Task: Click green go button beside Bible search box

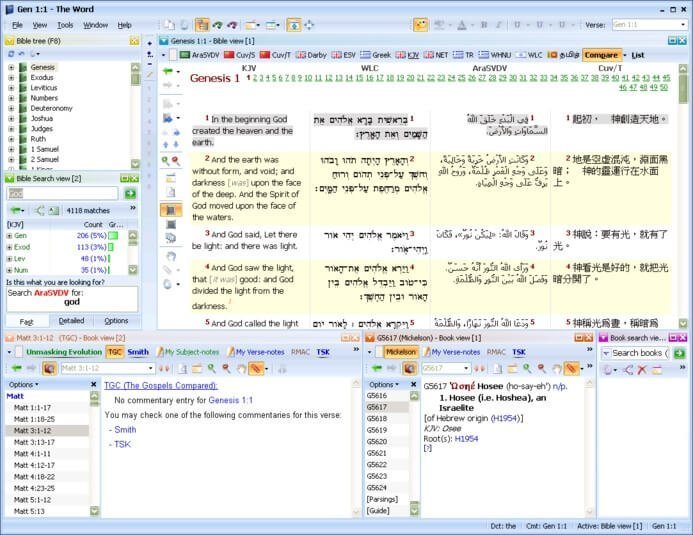Action: point(130,194)
